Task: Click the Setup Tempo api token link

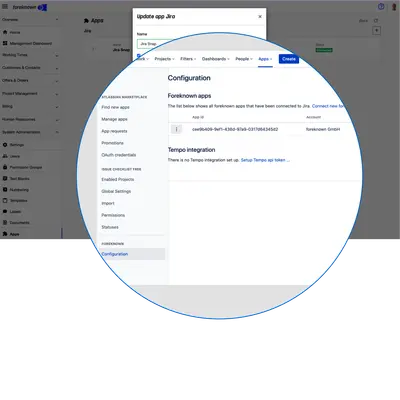Action: pyautogui.click(x=265, y=160)
